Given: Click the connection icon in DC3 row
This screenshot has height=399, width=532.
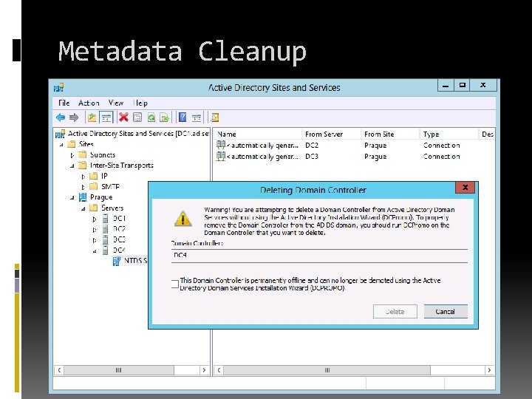Looking at the screenshot, I should coord(221,157).
